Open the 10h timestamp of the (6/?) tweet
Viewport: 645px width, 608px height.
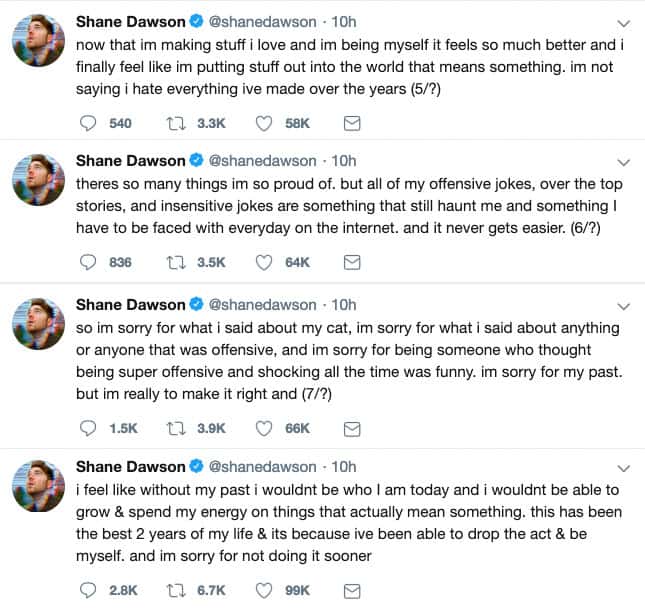pos(343,160)
